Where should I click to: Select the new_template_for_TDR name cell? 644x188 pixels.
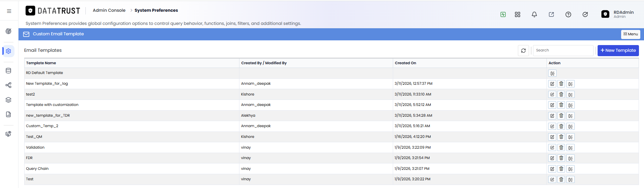(48, 116)
